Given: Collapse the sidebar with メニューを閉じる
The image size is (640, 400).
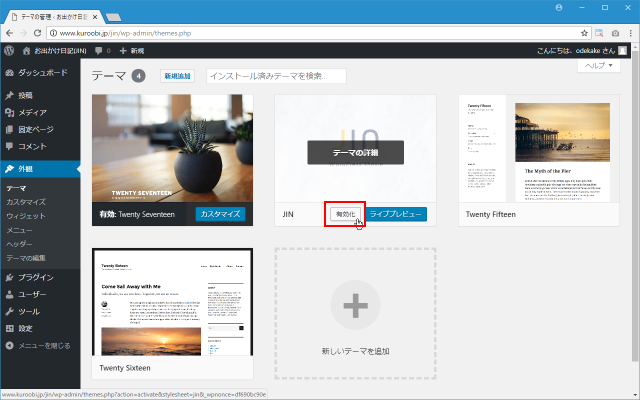Looking at the screenshot, I should (38, 346).
